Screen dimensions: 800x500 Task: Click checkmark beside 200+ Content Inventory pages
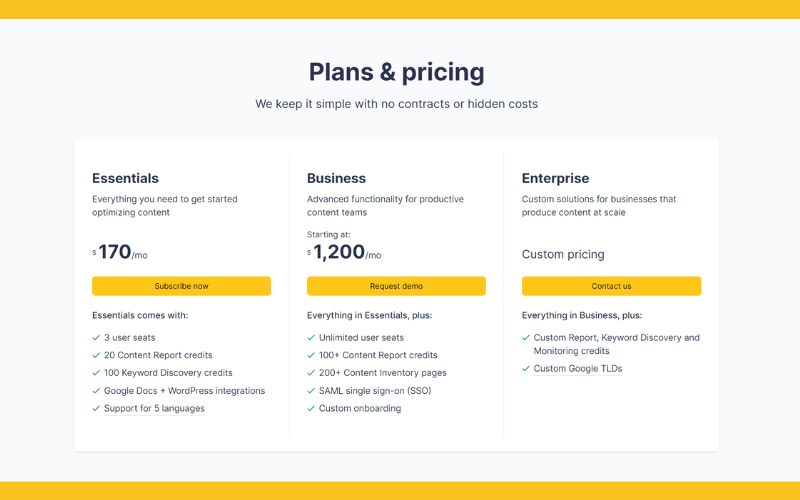tap(311, 373)
